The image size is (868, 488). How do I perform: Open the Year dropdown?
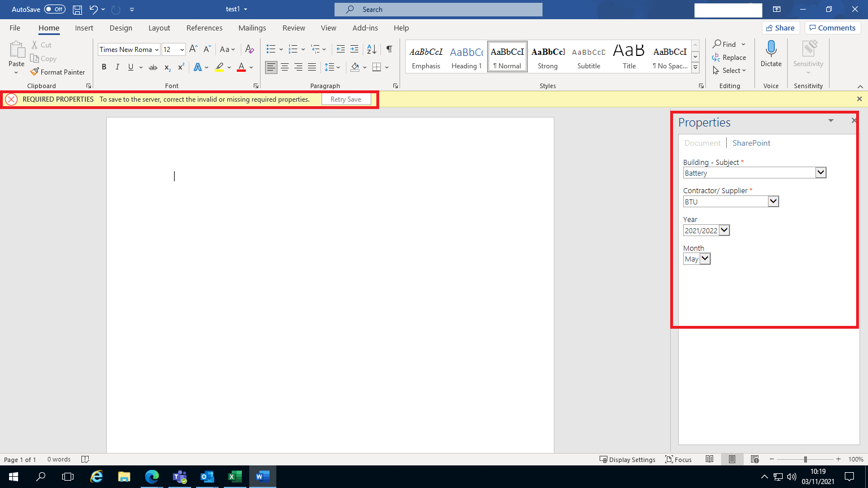click(724, 230)
